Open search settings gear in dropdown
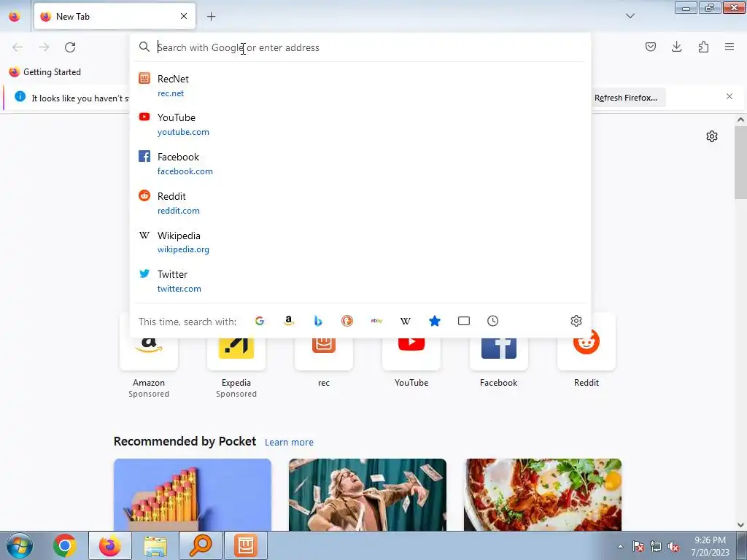Screen dimensions: 747x560 576,321
